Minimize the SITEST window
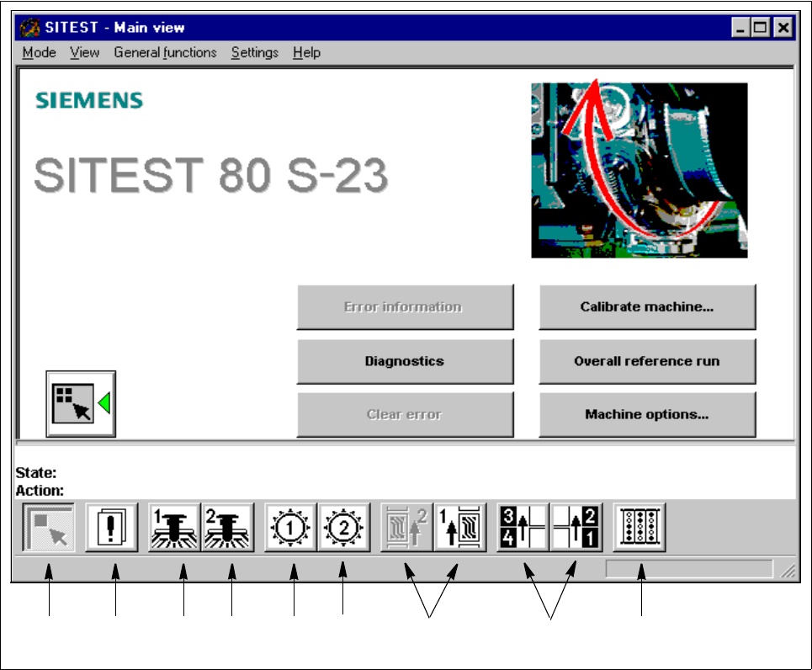 point(740,28)
